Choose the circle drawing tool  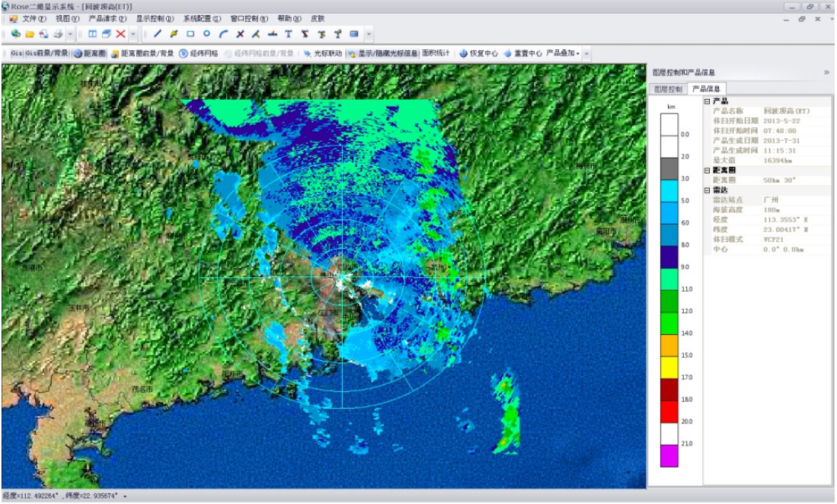pyautogui.click(x=206, y=34)
